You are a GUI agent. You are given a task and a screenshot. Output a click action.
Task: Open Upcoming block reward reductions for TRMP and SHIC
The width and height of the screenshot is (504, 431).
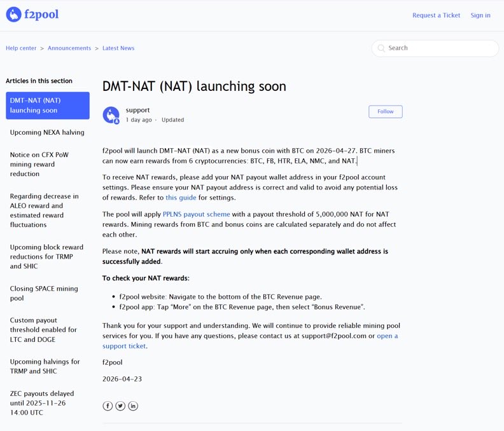tap(46, 257)
